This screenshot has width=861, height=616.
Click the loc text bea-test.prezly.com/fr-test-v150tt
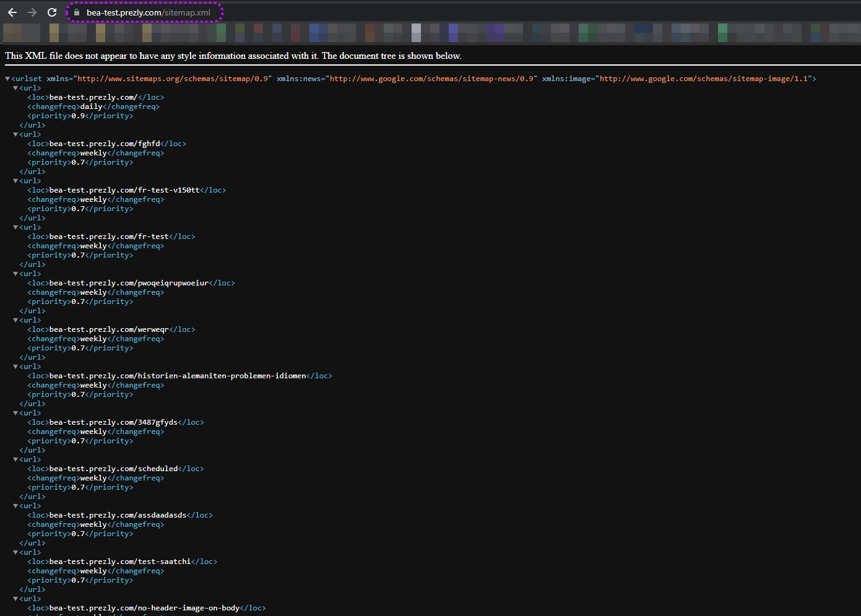[x=124, y=190]
